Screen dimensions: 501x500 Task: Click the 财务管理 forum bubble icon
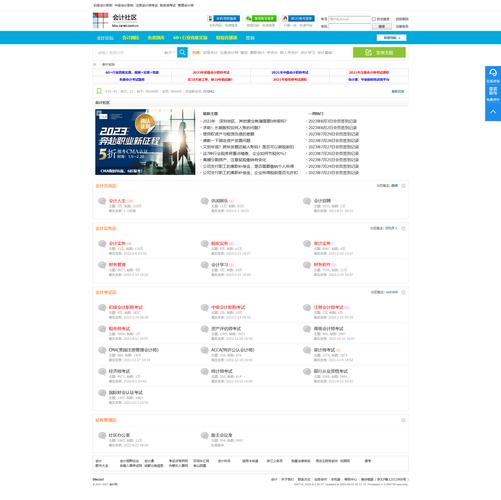pos(102,265)
